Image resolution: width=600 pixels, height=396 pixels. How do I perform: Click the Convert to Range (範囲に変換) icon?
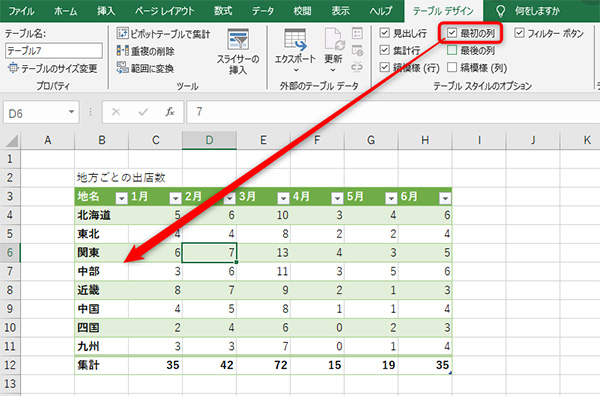[x=122, y=68]
